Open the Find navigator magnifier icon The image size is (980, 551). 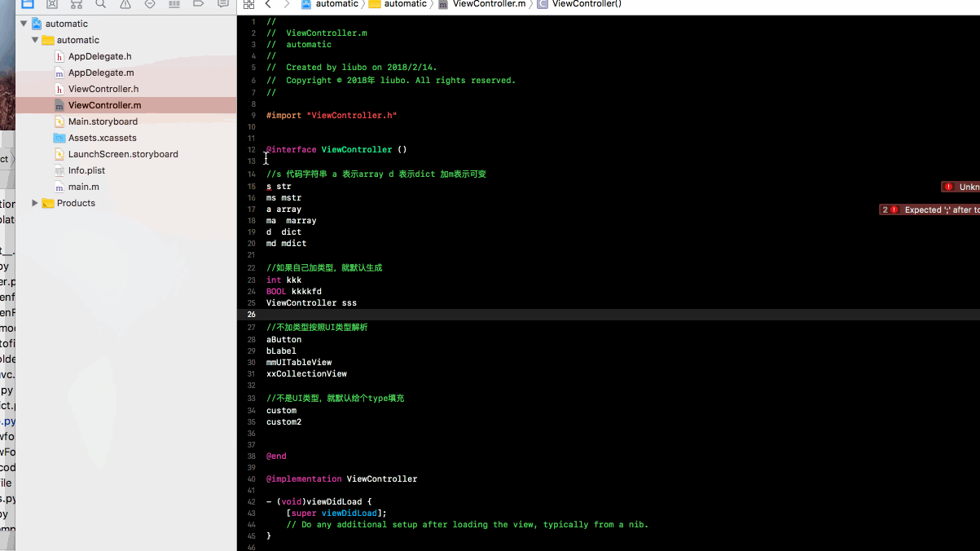coord(101,4)
